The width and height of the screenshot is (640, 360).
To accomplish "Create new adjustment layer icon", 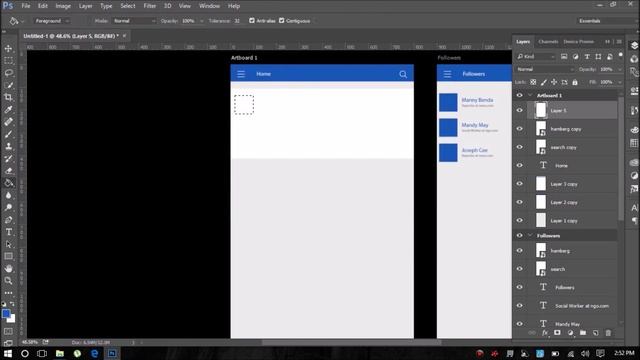I will point(570,333).
